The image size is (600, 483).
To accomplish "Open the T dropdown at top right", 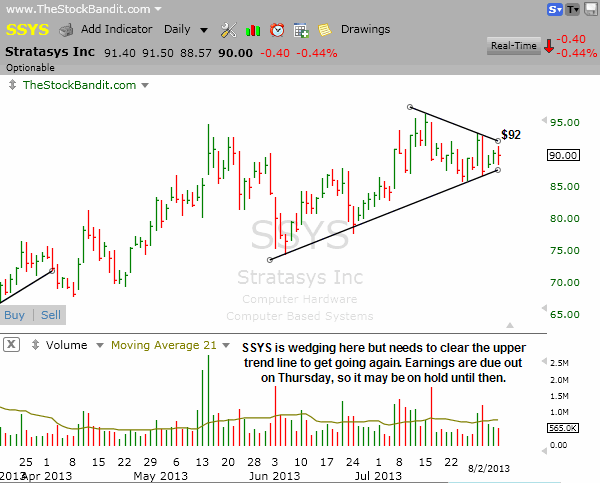I will point(575,10).
